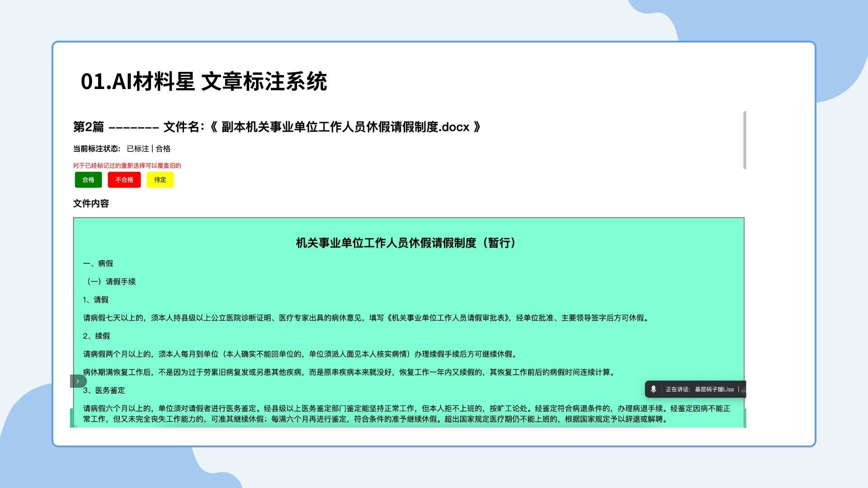
Task: Click the 2、续假 line
Action: click(x=96, y=336)
